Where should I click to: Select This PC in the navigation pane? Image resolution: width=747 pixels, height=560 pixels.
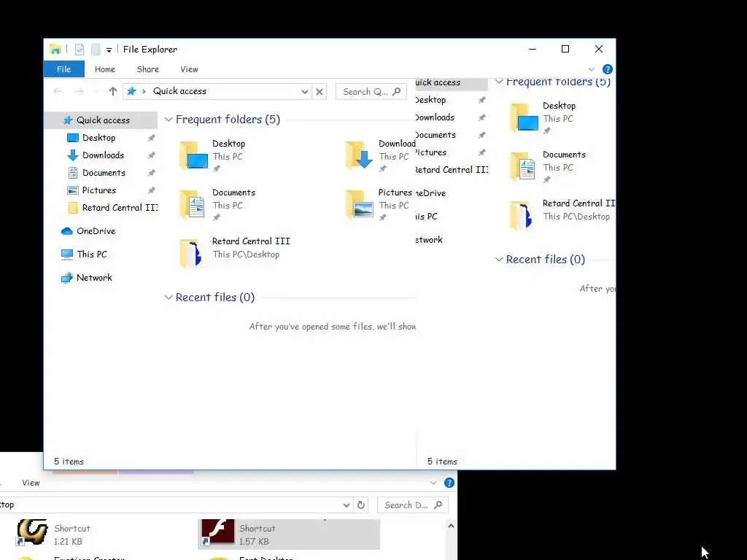pos(91,254)
